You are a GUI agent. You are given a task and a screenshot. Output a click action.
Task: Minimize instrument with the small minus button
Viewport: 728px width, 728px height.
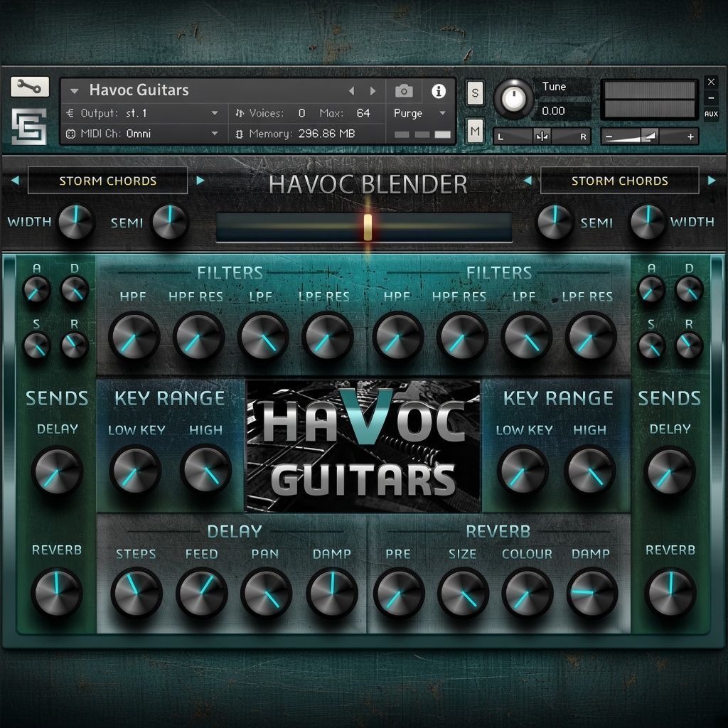pyautogui.click(x=711, y=98)
